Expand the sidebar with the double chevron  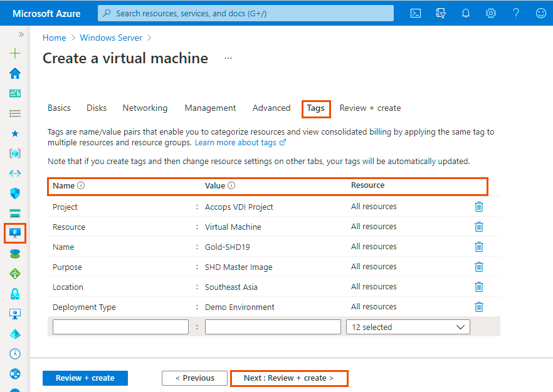(21, 34)
